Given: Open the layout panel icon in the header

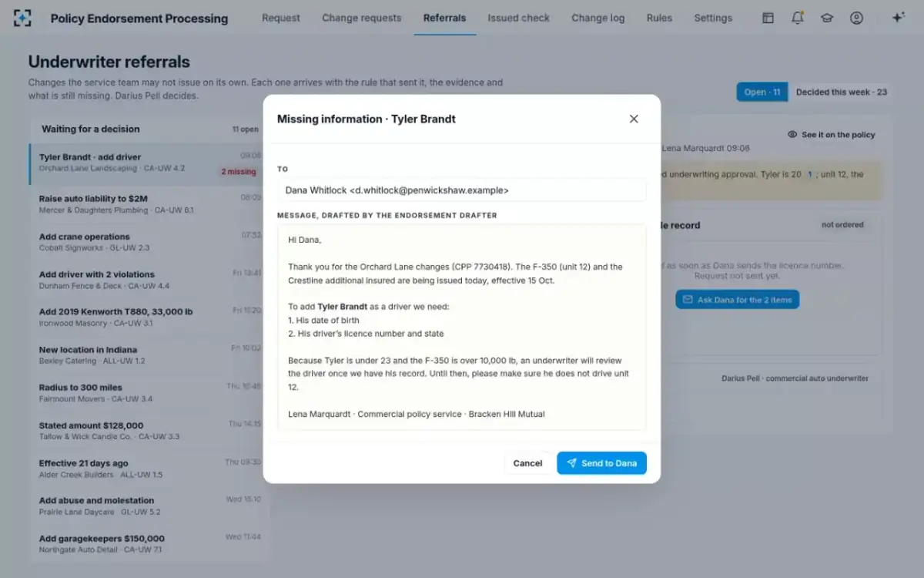Looking at the screenshot, I should (x=768, y=18).
